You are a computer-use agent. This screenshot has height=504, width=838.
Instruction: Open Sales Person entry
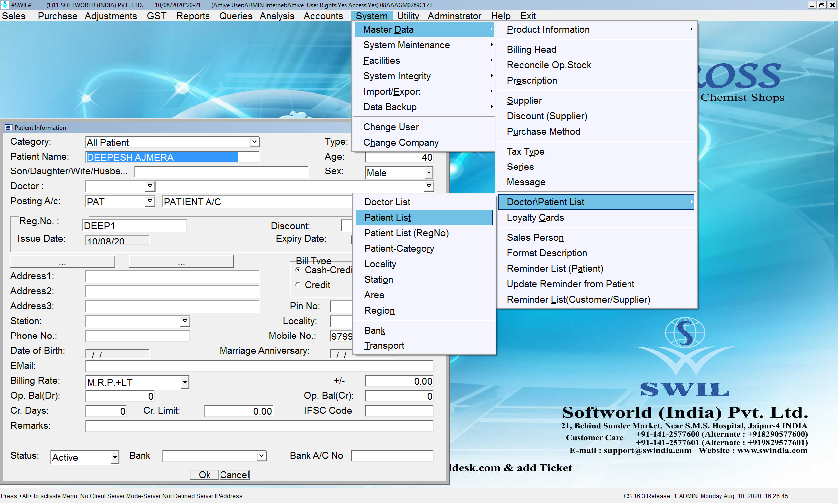[596, 237]
